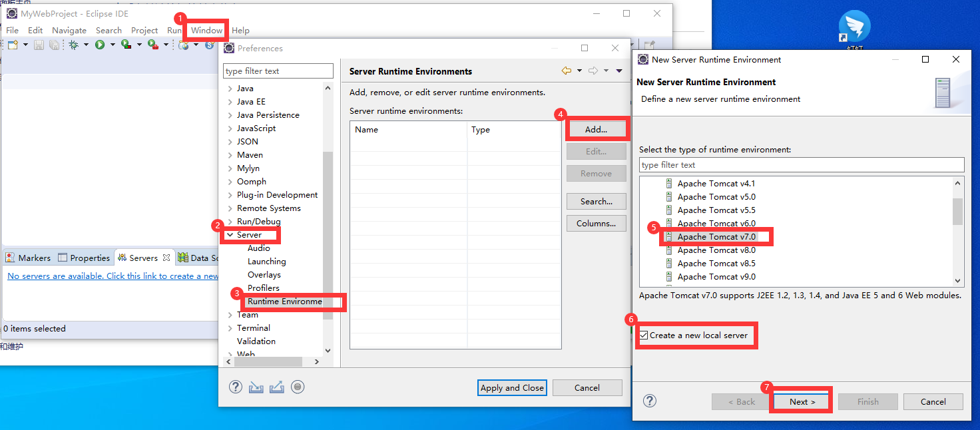The width and height of the screenshot is (980, 430).
Task: Click the Next > button
Action: tap(802, 401)
